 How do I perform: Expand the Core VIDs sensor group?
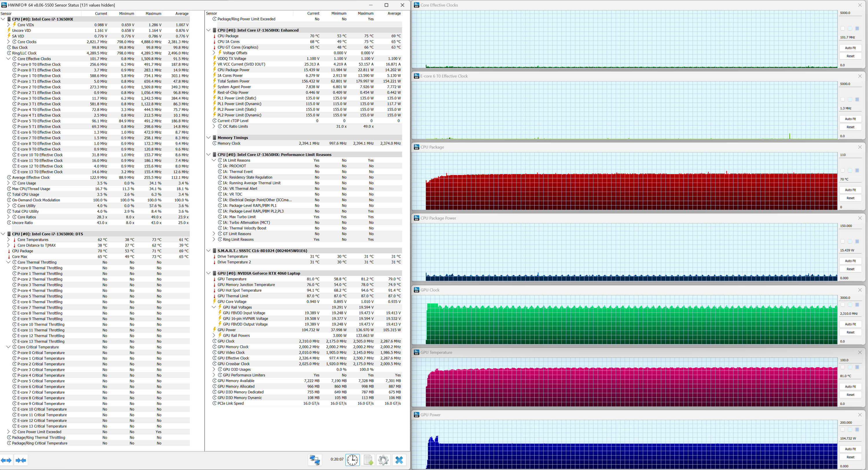point(8,25)
